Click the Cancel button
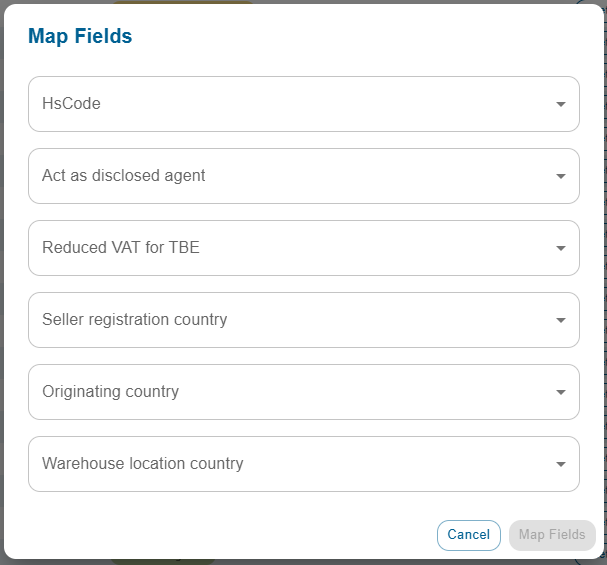The width and height of the screenshot is (607, 565). click(x=469, y=535)
